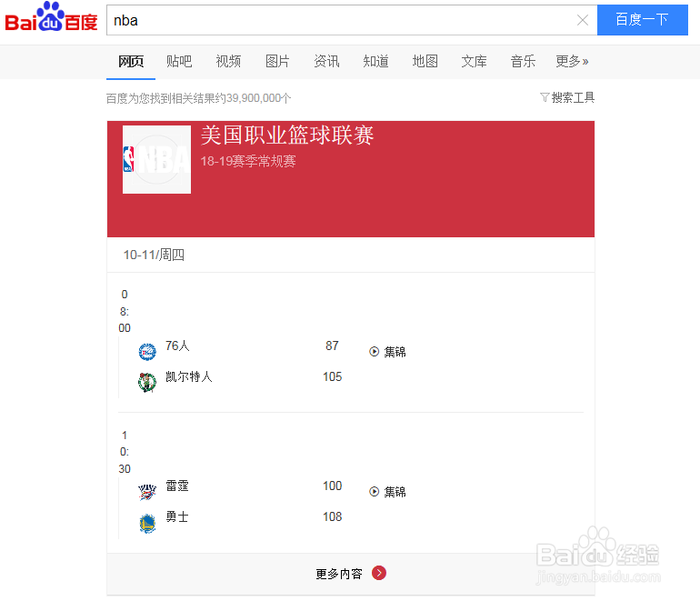Screen dimensions: 700x601
Task: Click the Baidu logo
Action: pyautogui.click(x=51, y=18)
